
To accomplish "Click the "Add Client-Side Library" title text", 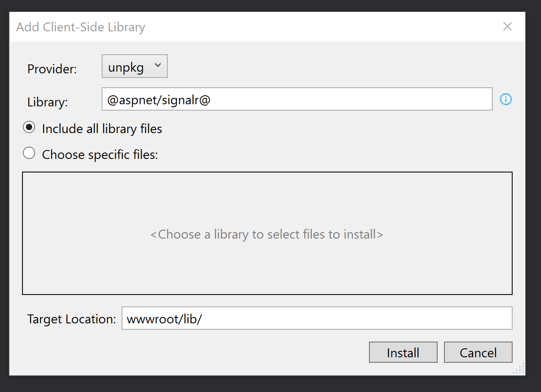I will [x=80, y=27].
